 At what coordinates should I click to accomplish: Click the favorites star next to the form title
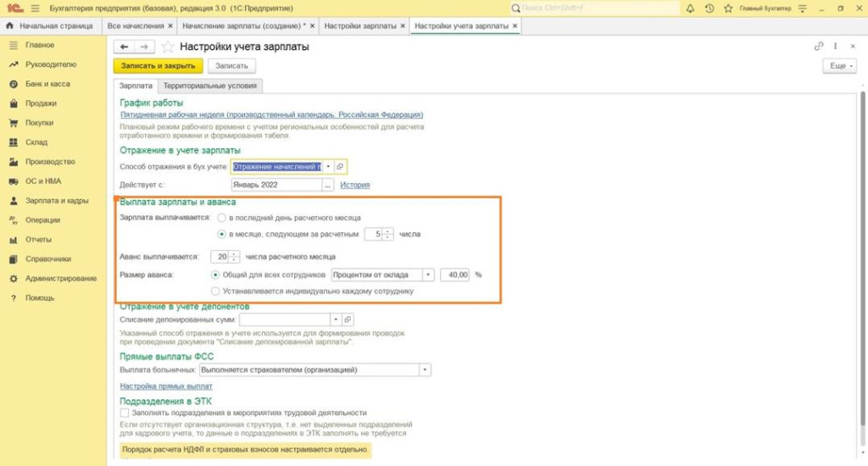(x=168, y=47)
